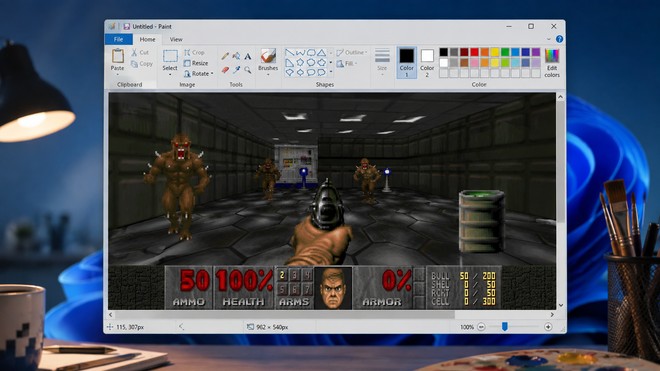Viewport: 660px width, 371px height.
Task: Click the zoom slider handle
Action: [x=505, y=326]
